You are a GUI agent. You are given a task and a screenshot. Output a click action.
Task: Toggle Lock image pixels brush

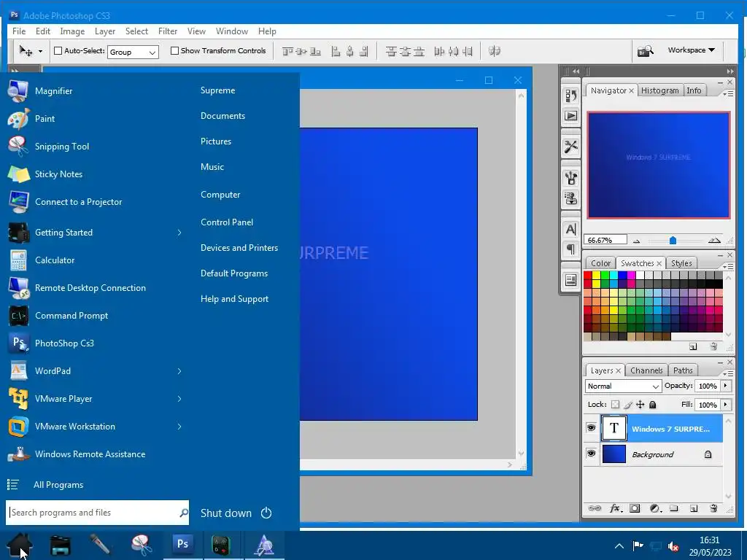[628, 405]
